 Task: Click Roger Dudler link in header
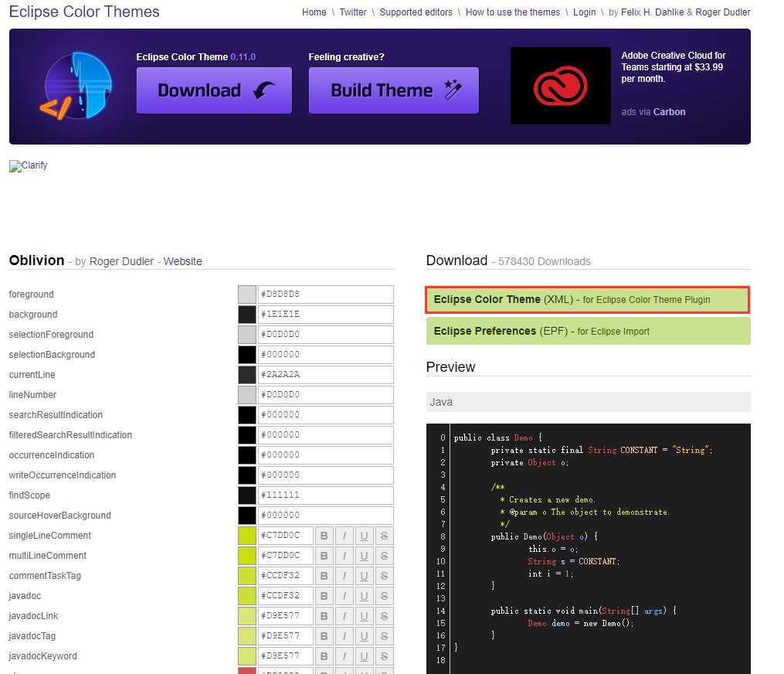(723, 12)
